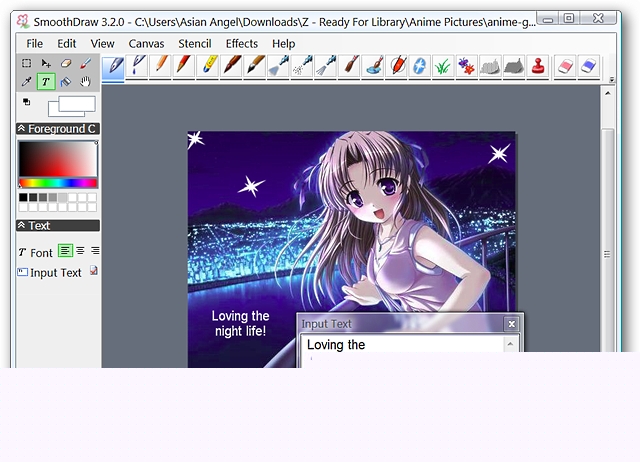
Task: Choose the green grass brush
Action: point(444,66)
